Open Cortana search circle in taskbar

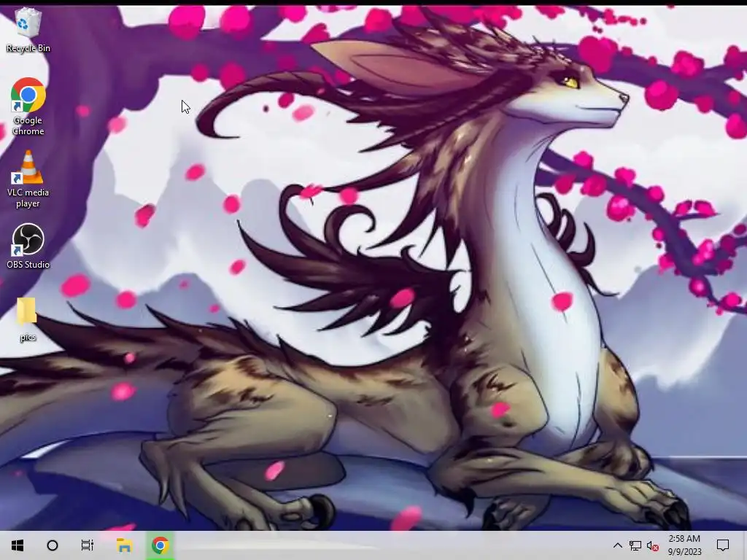coord(53,545)
